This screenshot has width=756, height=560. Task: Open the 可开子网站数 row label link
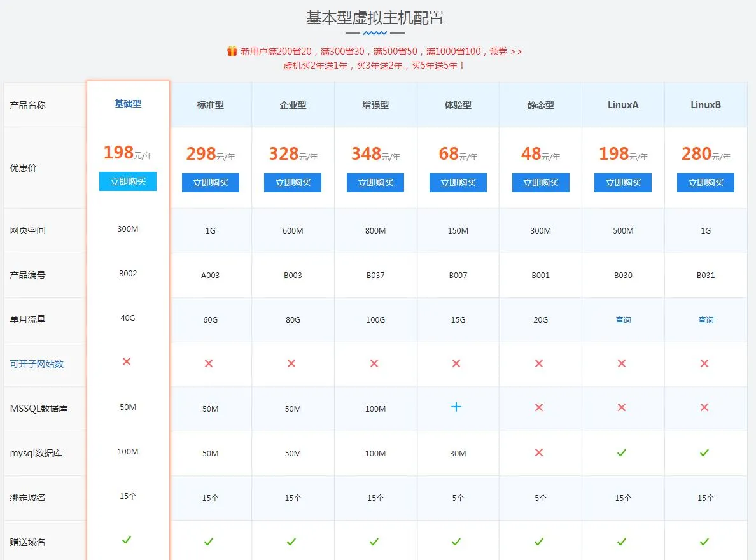point(37,364)
